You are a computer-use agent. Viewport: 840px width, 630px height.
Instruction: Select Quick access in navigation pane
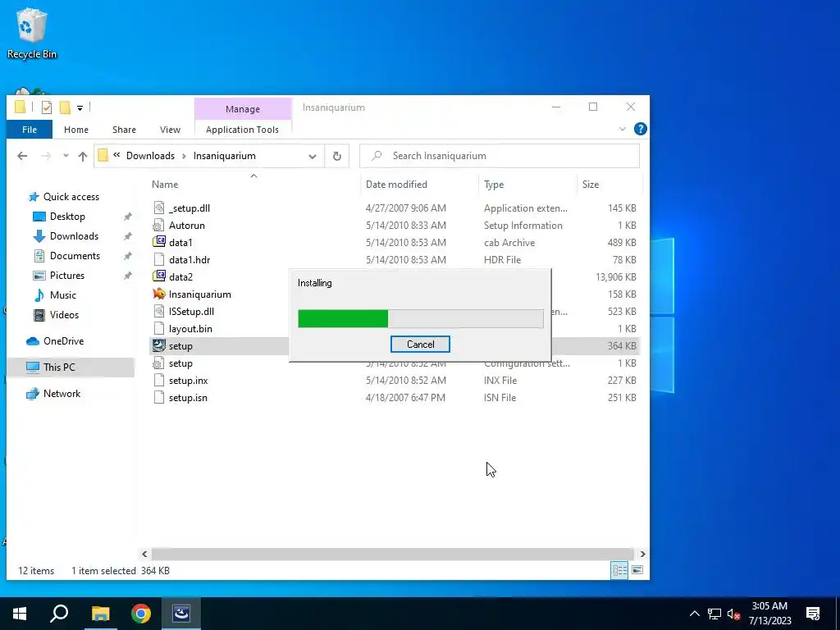point(71,197)
